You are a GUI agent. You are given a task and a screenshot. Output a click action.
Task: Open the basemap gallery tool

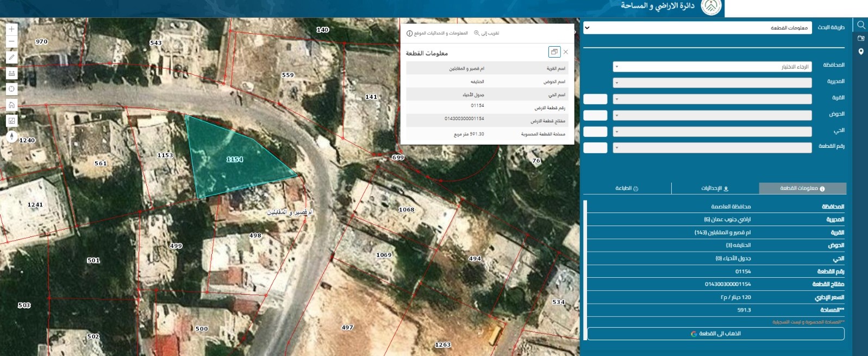(x=11, y=121)
